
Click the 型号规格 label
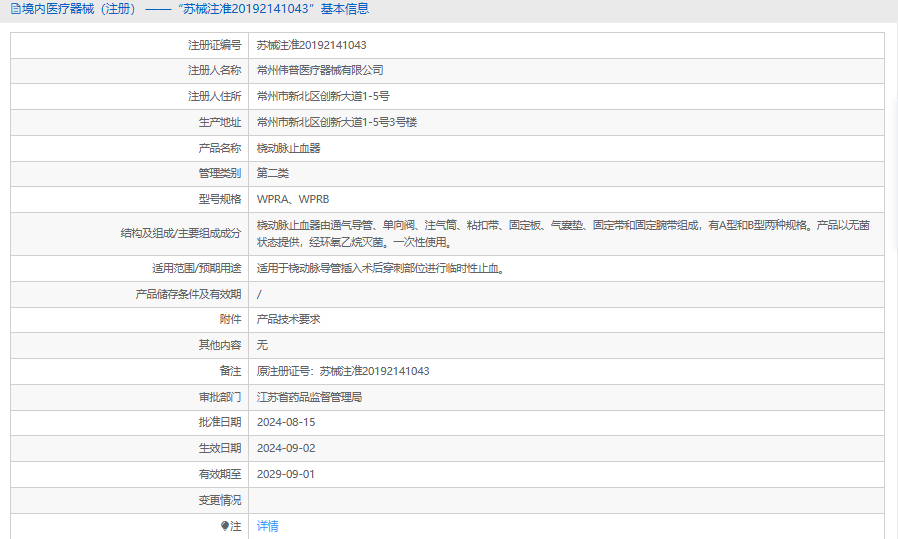pos(220,199)
